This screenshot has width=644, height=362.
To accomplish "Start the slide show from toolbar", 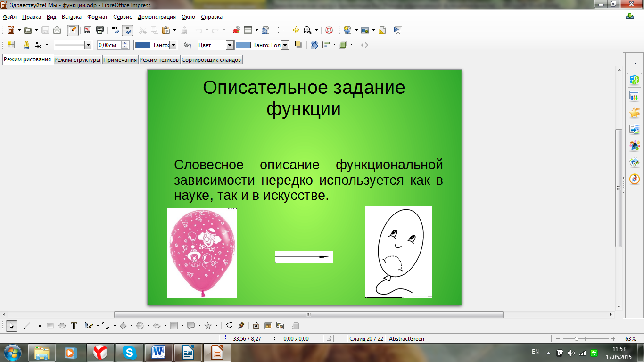I will pyautogui.click(x=397, y=30).
